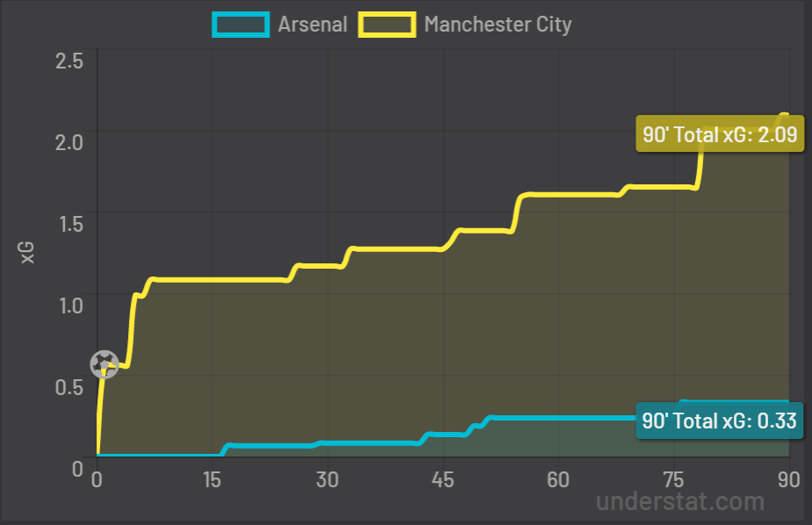Click the 30 minute x-axis tick label
Viewport: 812px width, 525px height.
click(327, 479)
